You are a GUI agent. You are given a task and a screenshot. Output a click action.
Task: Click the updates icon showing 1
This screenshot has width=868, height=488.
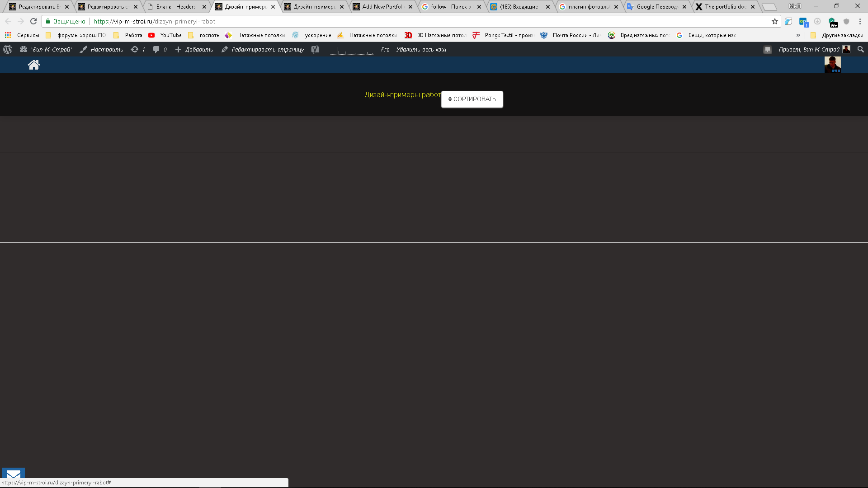[x=138, y=50]
